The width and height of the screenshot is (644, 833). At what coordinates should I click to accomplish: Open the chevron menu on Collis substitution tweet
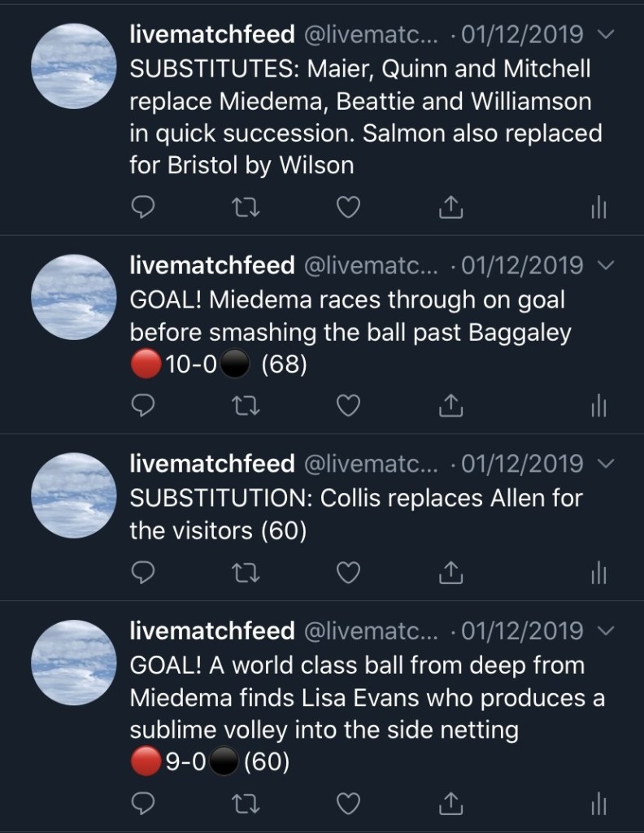click(605, 464)
